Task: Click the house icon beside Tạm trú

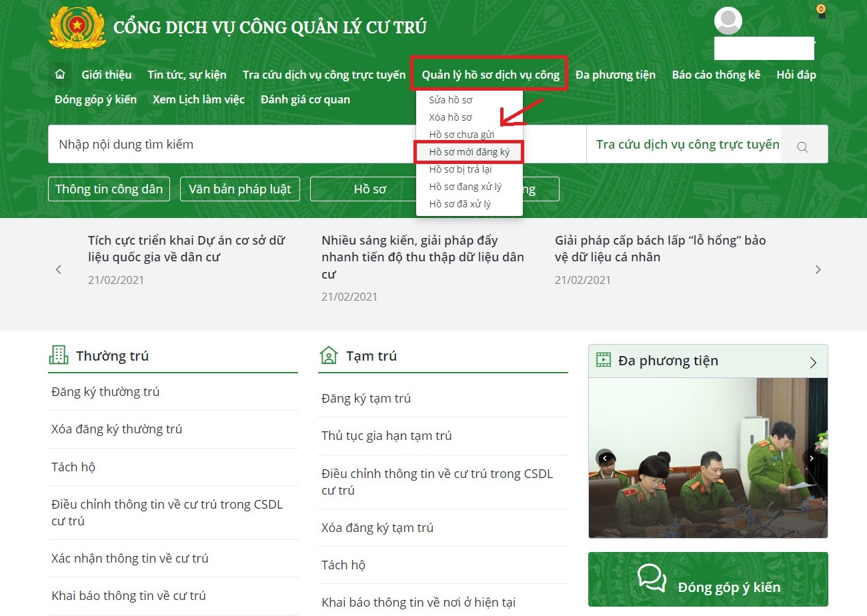Action: [328, 355]
